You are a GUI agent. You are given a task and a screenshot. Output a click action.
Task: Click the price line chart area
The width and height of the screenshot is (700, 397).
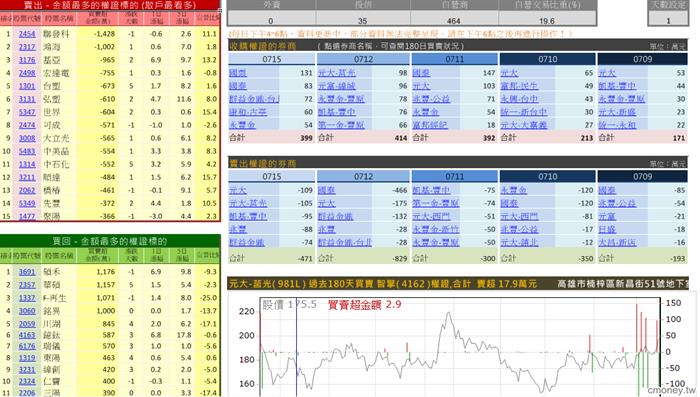tap(460, 346)
